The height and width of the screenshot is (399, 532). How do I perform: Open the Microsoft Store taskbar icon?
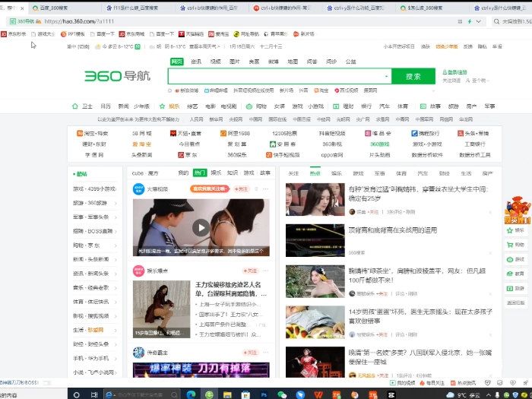tap(245, 394)
